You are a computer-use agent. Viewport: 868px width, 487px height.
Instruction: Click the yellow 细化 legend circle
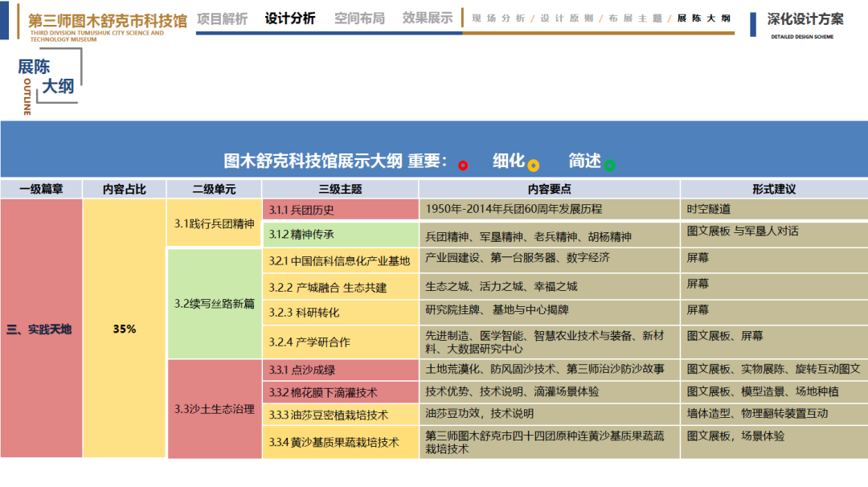[533, 165]
